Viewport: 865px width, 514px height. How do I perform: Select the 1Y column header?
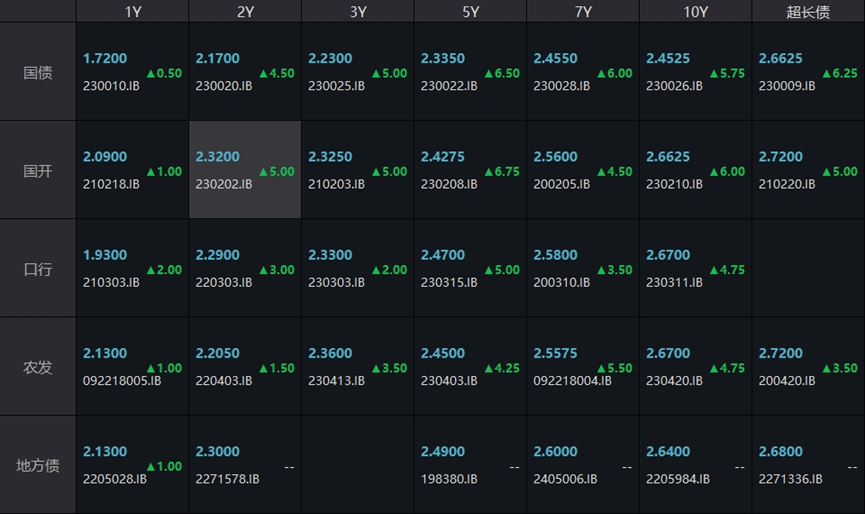132,12
